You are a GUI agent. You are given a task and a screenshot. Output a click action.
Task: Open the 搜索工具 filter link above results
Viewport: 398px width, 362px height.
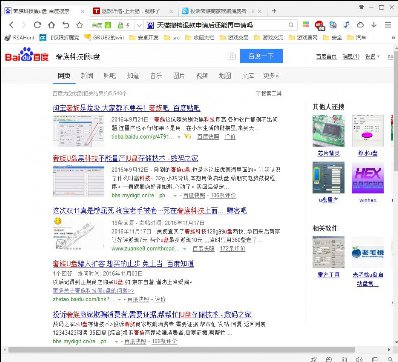(269, 93)
